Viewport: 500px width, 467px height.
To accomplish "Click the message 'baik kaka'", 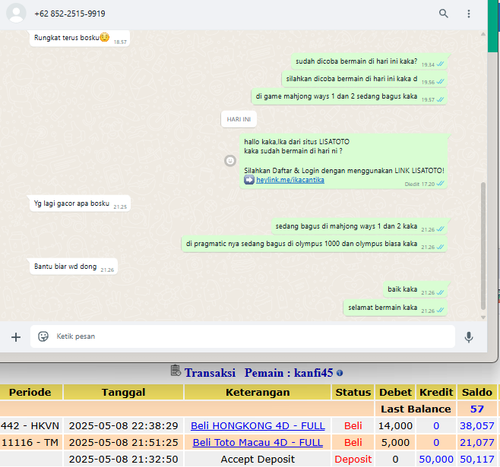I will coord(415,289).
